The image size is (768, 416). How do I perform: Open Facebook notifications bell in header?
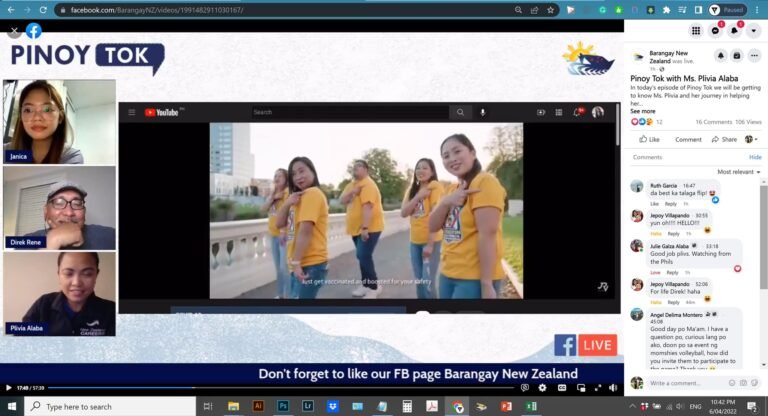coord(734,31)
